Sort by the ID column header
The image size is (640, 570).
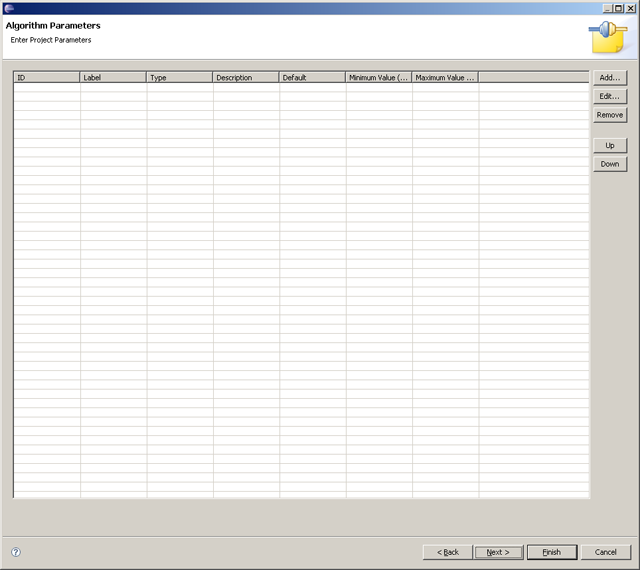tap(47, 77)
